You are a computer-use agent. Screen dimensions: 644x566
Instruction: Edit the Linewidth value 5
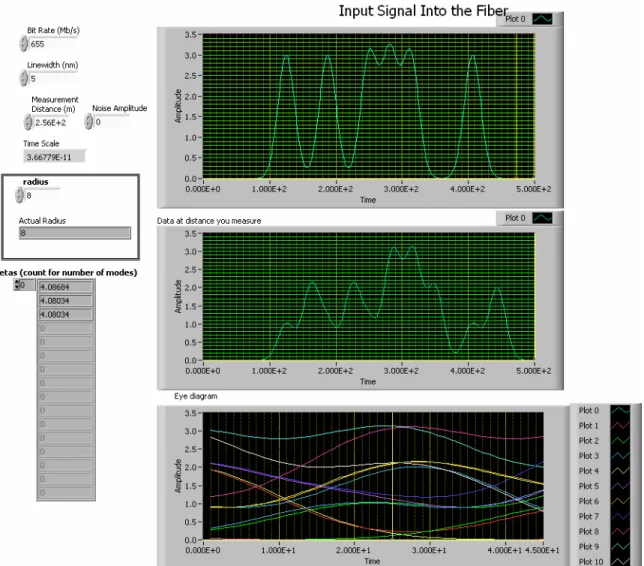point(53,78)
